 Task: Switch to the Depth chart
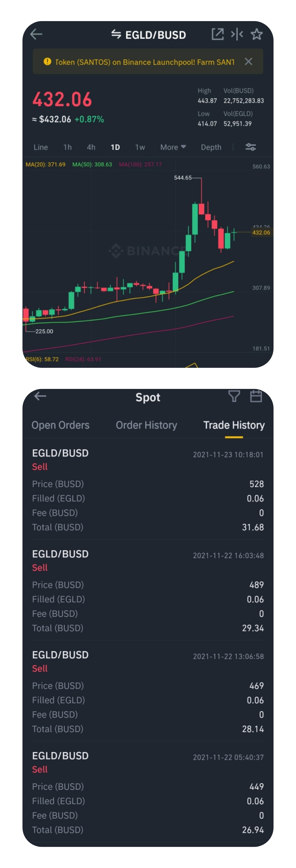[211, 147]
